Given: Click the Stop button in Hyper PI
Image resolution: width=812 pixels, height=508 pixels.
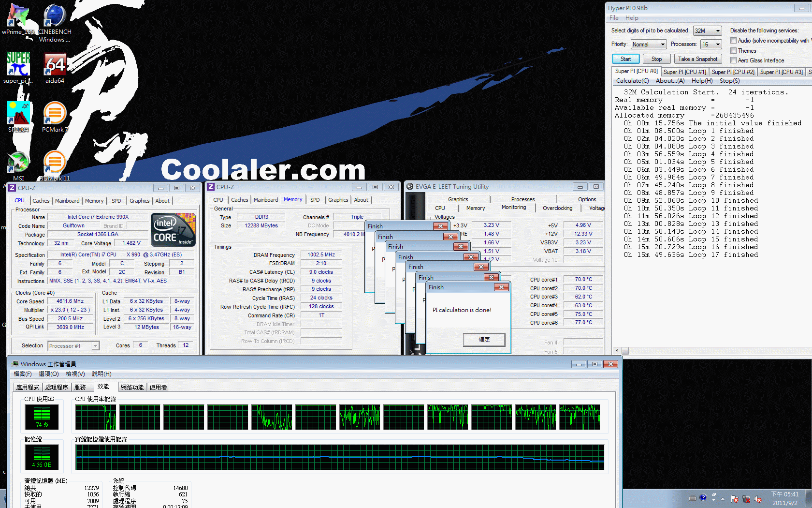Looking at the screenshot, I should (x=656, y=59).
